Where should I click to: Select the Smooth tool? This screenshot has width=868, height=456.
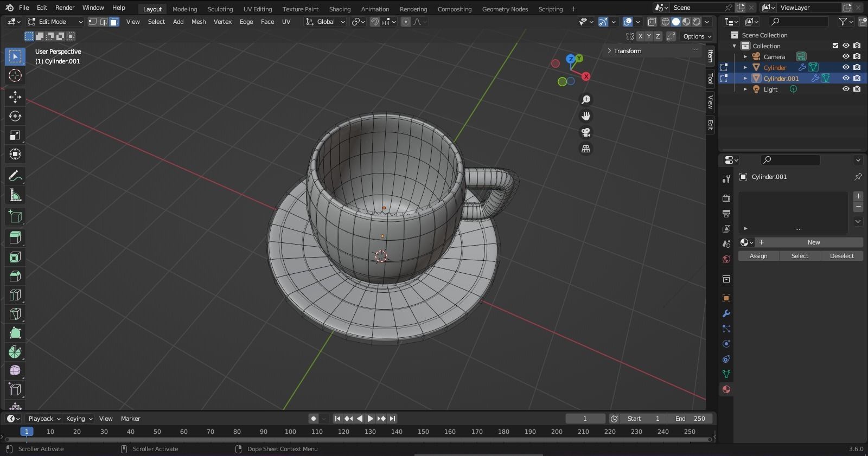tap(15, 371)
